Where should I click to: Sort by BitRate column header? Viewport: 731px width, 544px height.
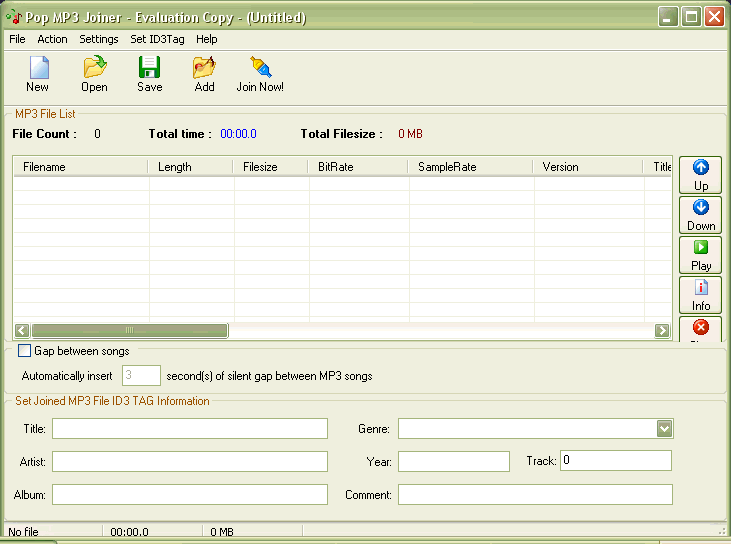click(x=358, y=167)
